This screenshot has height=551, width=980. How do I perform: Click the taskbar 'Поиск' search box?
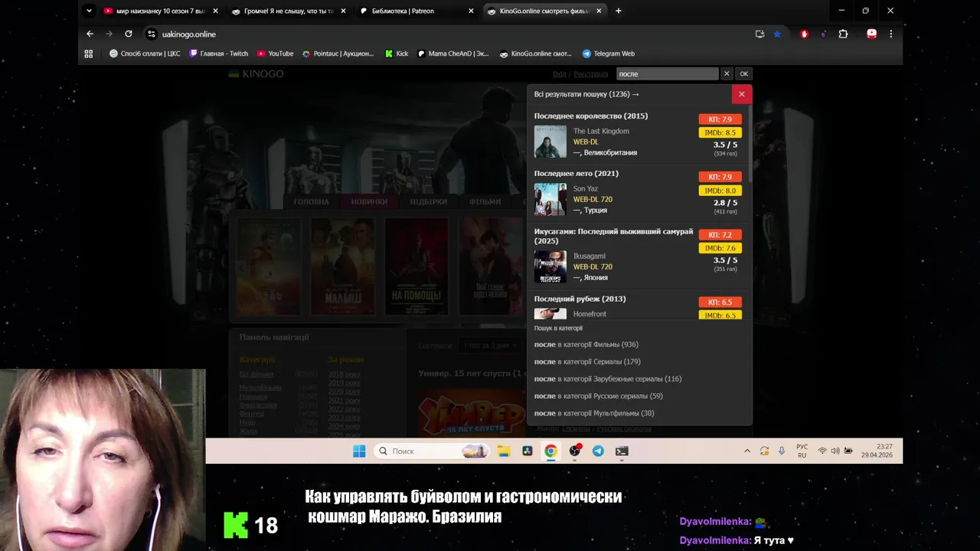[x=432, y=451]
